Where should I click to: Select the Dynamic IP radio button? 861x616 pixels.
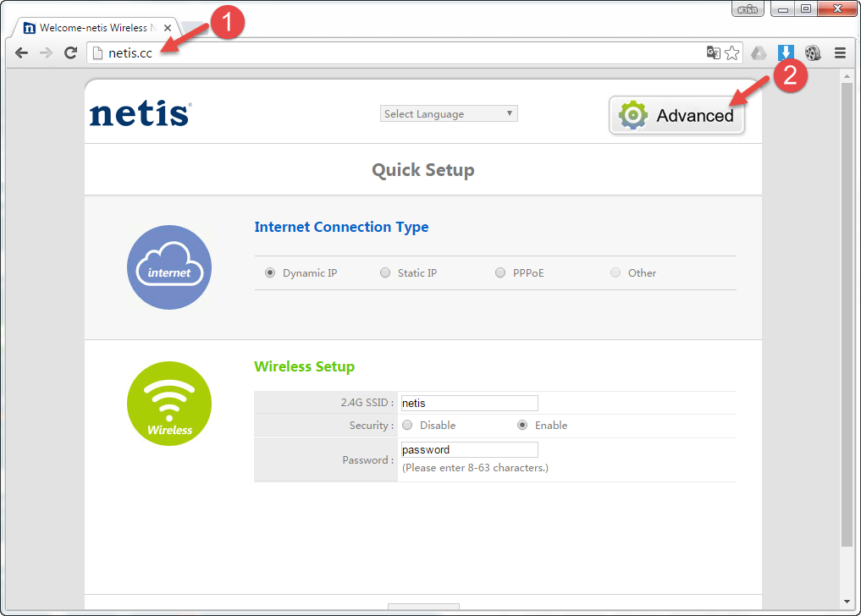pyautogui.click(x=269, y=272)
